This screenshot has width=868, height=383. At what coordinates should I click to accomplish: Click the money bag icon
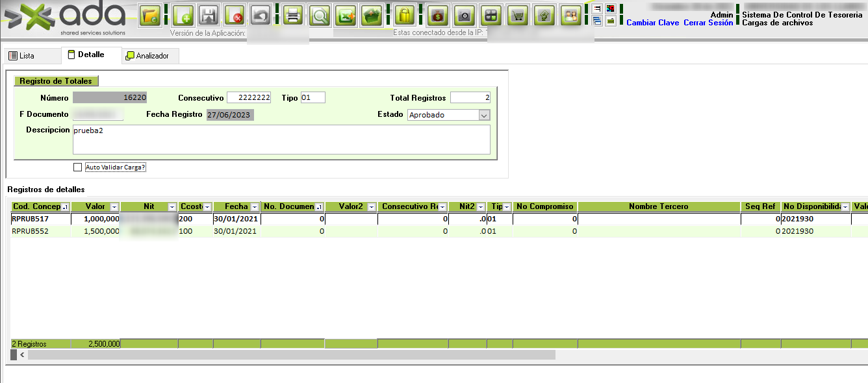click(439, 16)
